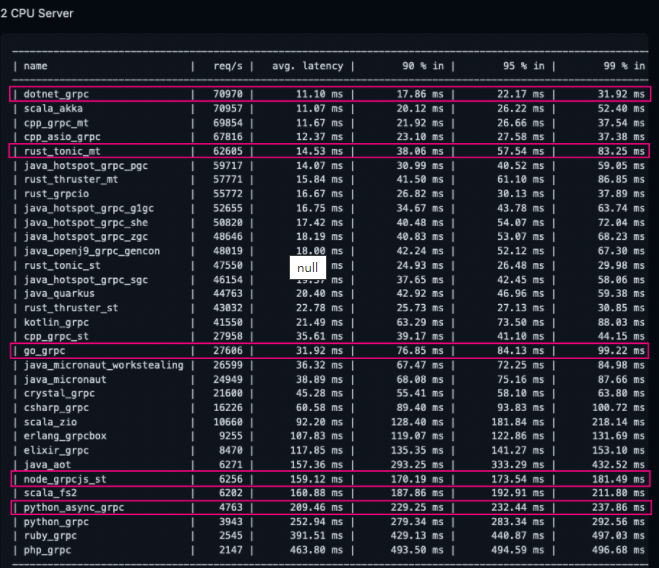
Task: Click the scala_fs2 name
Action: point(50,493)
